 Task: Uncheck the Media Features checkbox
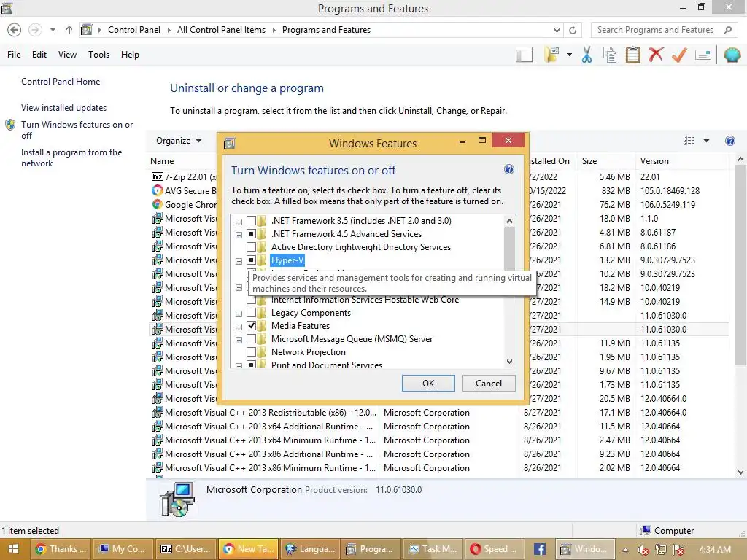251,326
